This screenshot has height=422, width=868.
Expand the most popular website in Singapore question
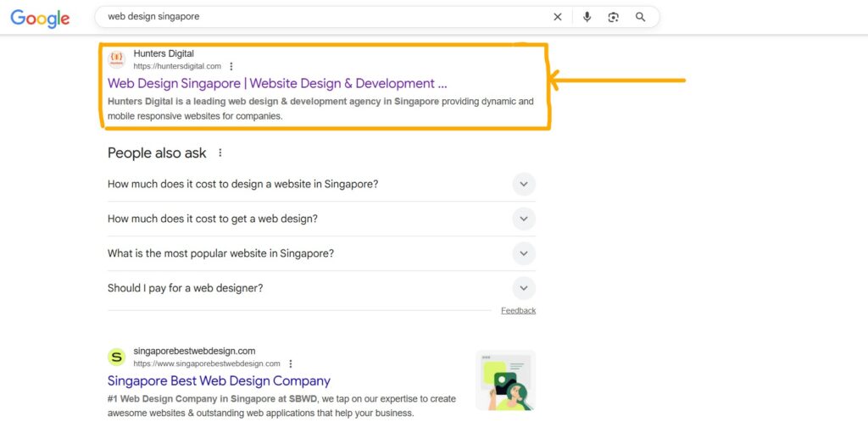click(524, 253)
